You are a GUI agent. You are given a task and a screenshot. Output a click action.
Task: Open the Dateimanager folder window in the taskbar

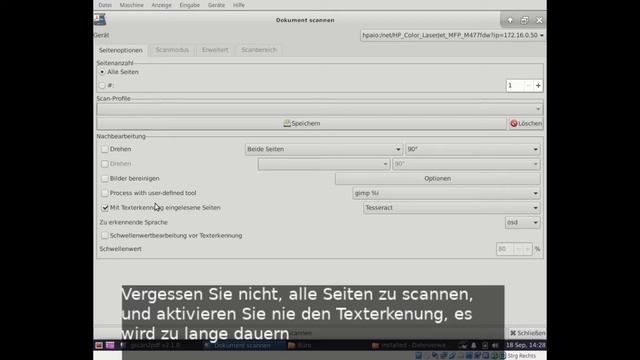409,345
